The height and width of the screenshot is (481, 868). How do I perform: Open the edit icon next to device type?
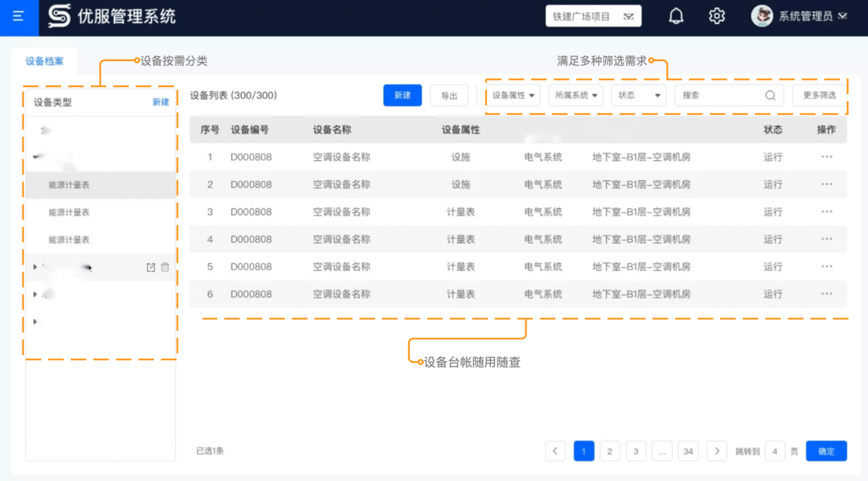(149, 266)
